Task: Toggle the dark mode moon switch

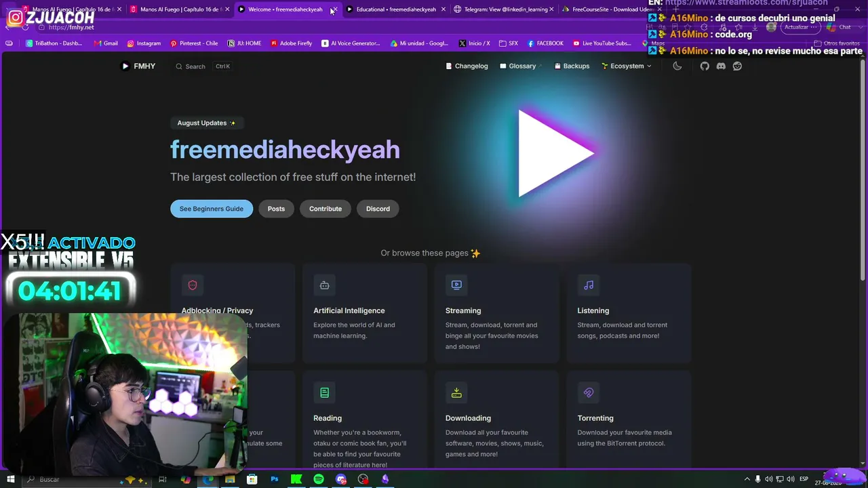Action: coord(677,66)
